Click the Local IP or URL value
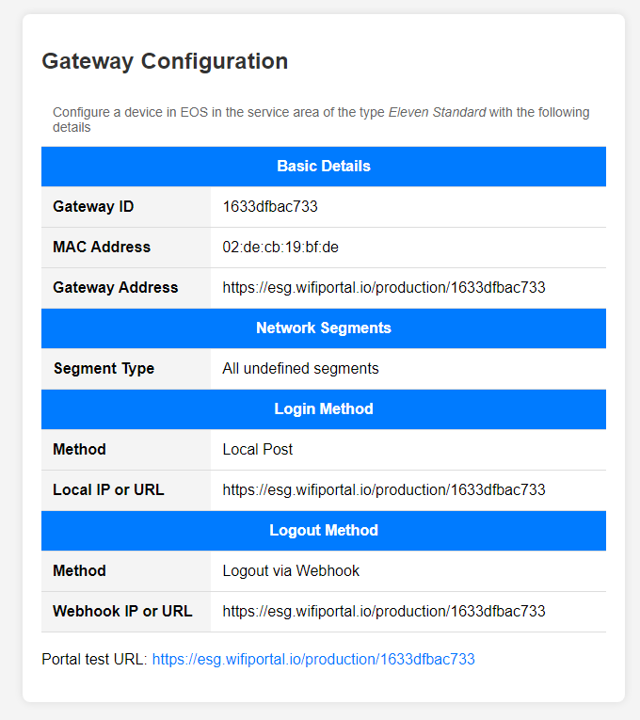Image resolution: width=640 pixels, height=720 pixels. pyautogui.click(x=384, y=490)
